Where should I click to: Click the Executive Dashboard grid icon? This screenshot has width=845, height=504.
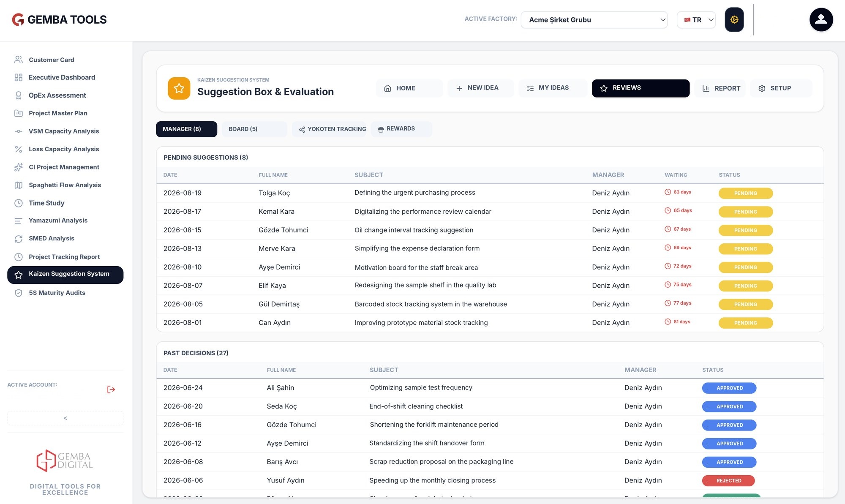[18, 77]
